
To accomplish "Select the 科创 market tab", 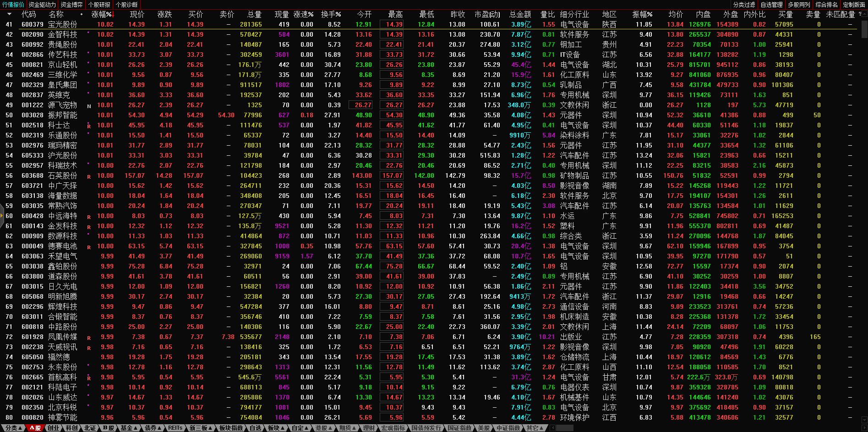I will coord(71,428).
